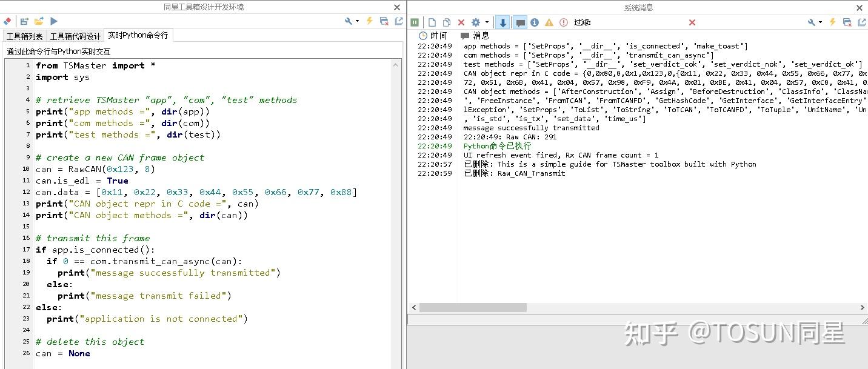Toggle the message bubble filter button
Screen dimensions: 868x369
519,22
